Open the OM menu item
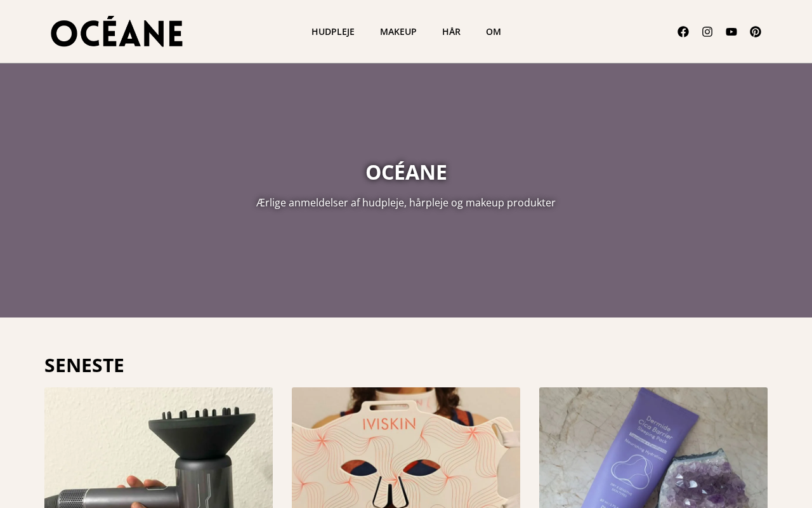Image resolution: width=812 pixels, height=508 pixels. [494, 32]
